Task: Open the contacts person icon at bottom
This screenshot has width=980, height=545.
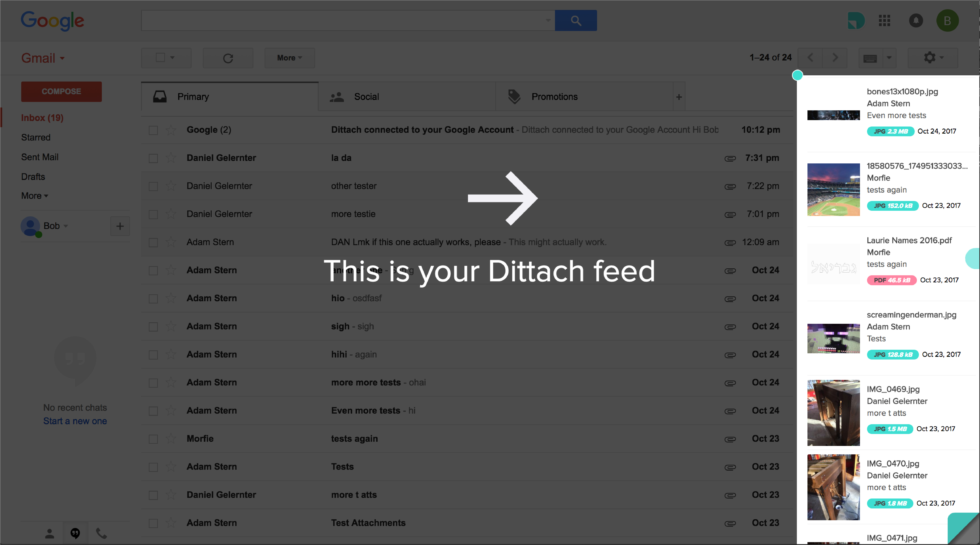Action: pos(49,534)
